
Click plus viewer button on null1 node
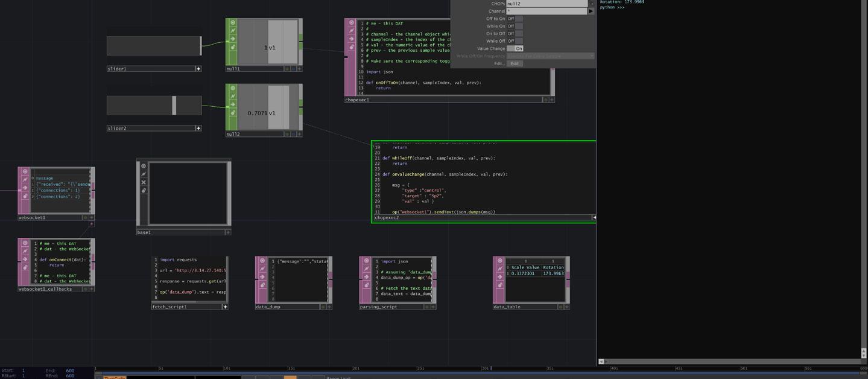tap(299, 69)
